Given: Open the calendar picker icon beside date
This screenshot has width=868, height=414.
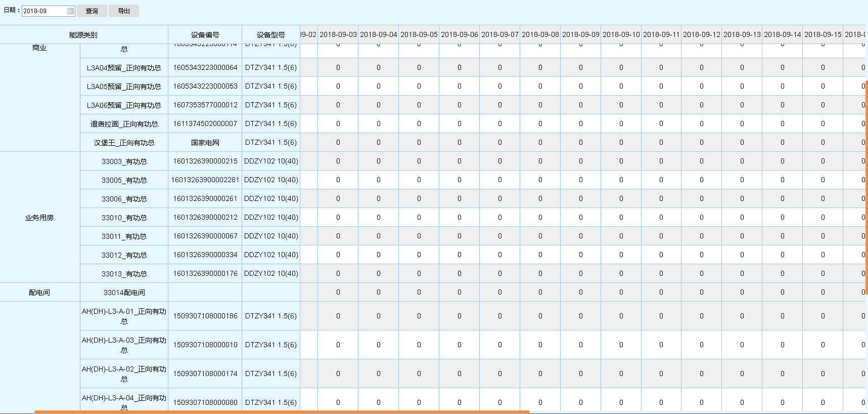Looking at the screenshot, I should (70, 11).
